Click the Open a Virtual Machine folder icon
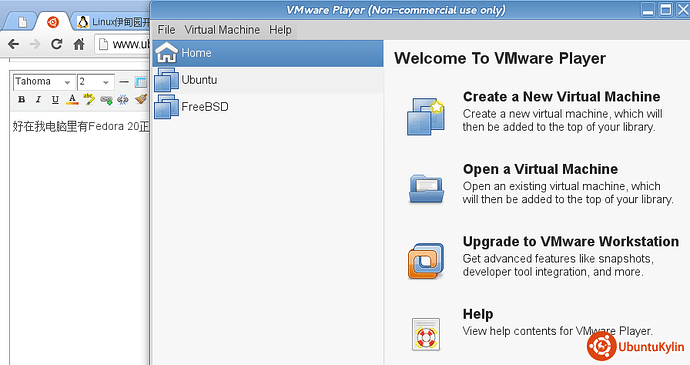 (x=426, y=188)
